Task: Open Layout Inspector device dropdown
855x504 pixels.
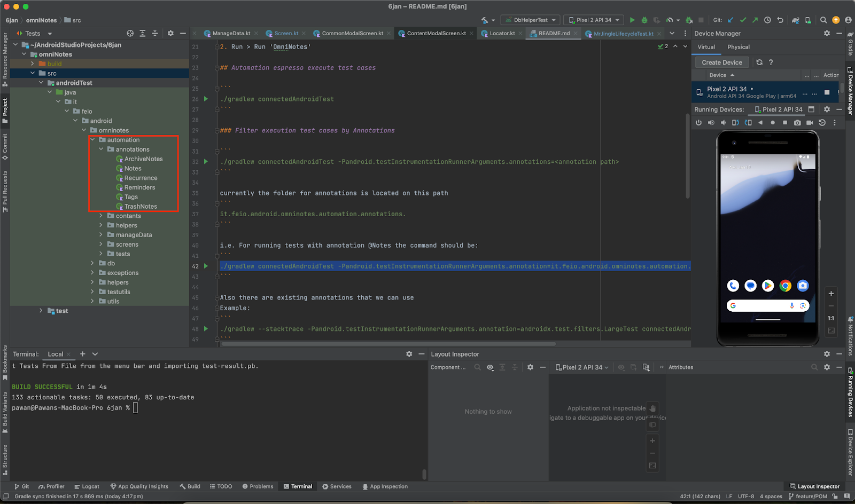Action: [582, 367]
